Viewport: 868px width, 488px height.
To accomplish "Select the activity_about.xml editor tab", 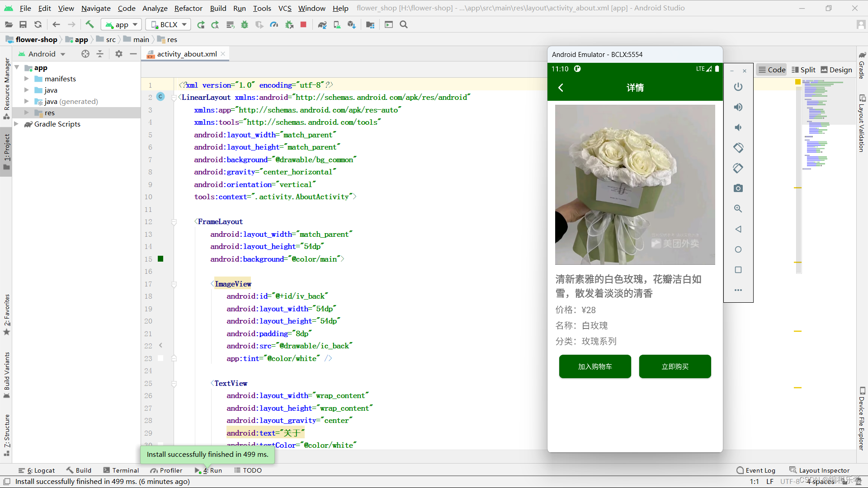I will pyautogui.click(x=186, y=54).
